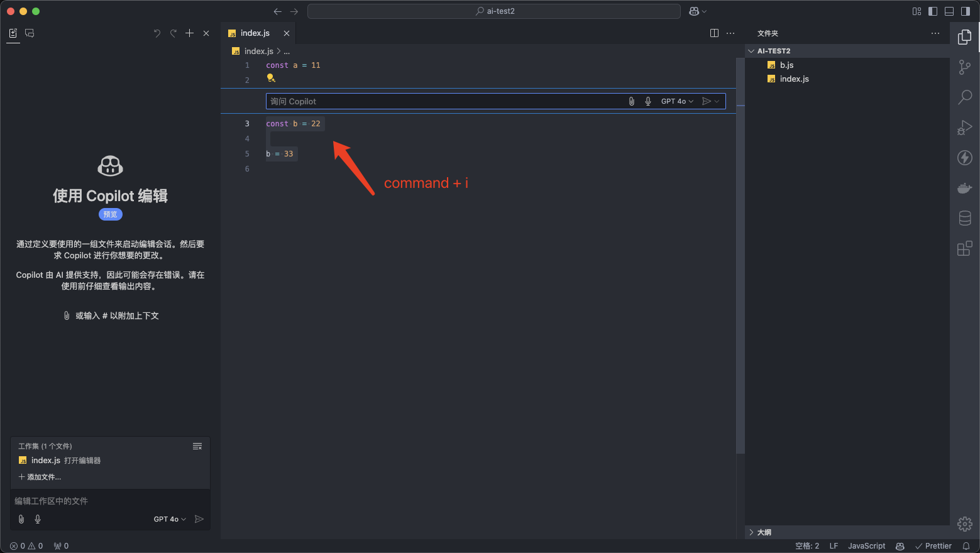This screenshot has width=980, height=553.
Task: Focus the 编辑工作区中的文件 input
Action: [111, 501]
